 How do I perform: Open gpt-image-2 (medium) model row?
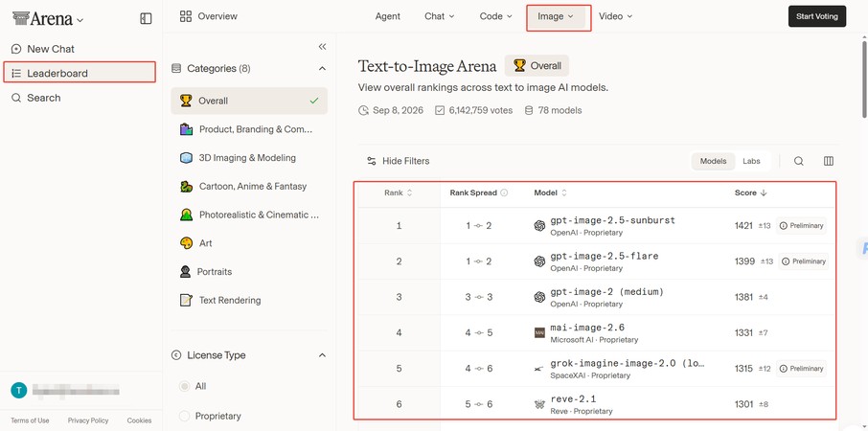pos(597,297)
